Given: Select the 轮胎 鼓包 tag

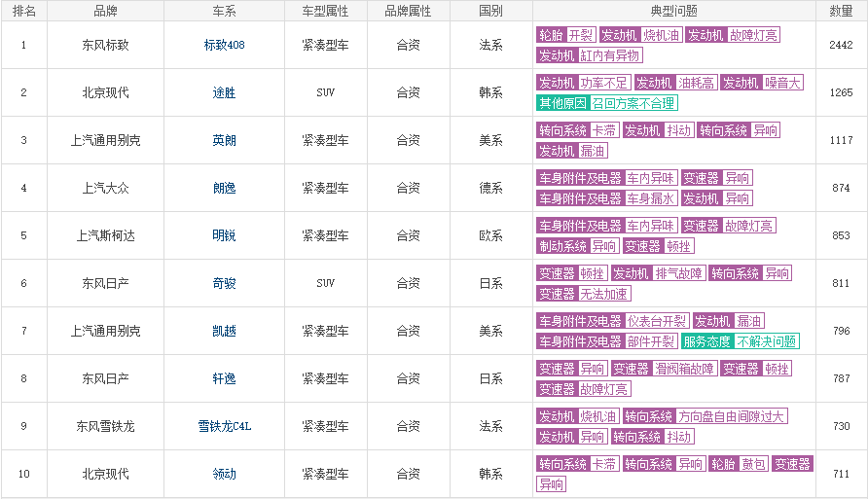Looking at the screenshot, I should (739, 463).
